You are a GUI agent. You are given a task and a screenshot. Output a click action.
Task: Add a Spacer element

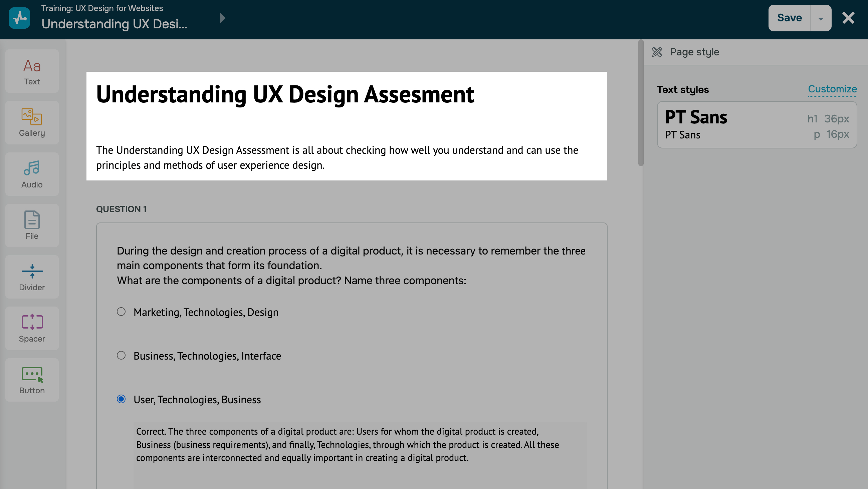(x=32, y=328)
